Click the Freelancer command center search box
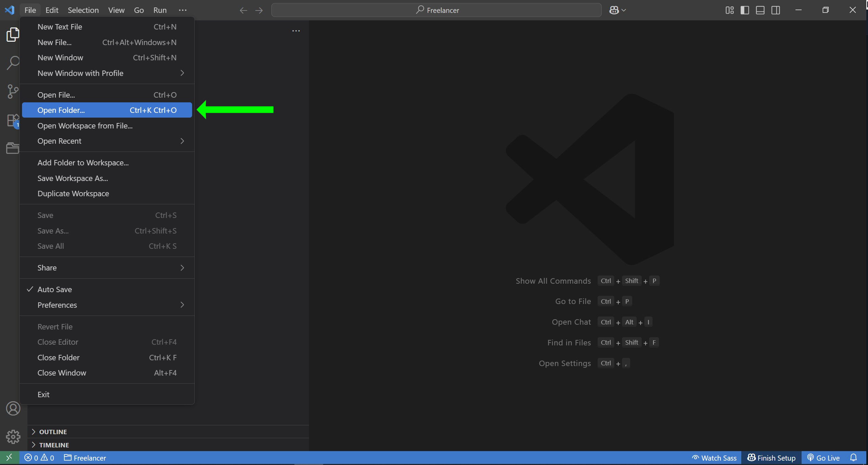Screen dimensions: 868x465 [x=436, y=10]
